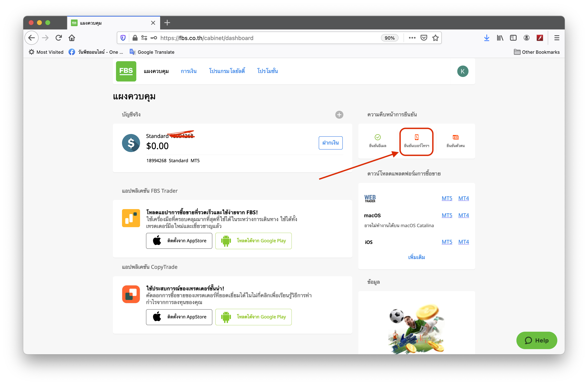The image size is (588, 385).
Task: Click the ยืนยันอีเมล verification item
Action: (377, 141)
